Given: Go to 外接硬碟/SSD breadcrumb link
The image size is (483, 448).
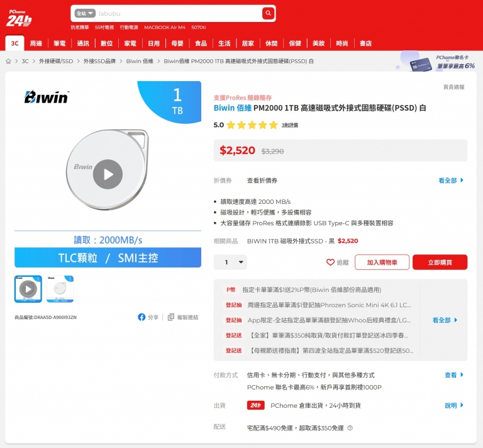Looking at the screenshot, I should 56,61.
